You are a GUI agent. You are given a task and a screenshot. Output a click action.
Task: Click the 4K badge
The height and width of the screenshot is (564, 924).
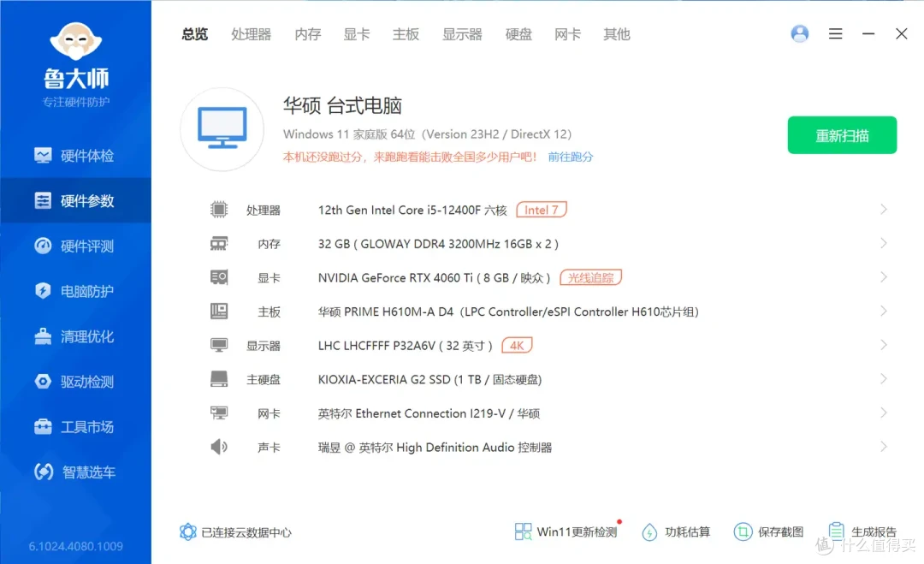(x=517, y=346)
